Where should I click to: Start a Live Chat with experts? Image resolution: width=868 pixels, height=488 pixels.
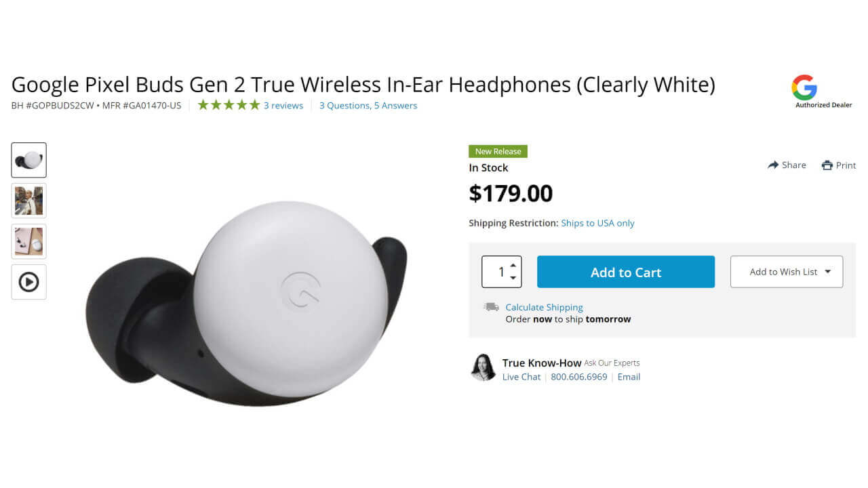pos(521,377)
